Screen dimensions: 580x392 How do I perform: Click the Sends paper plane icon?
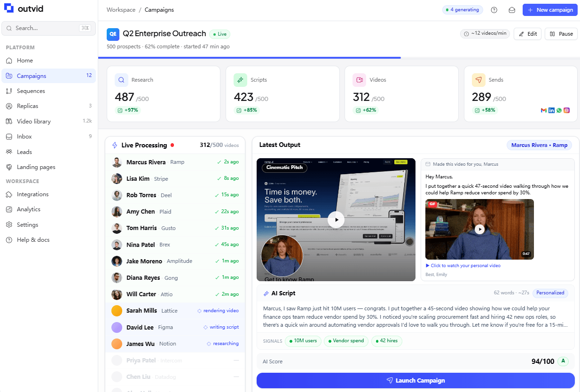pyautogui.click(x=478, y=80)
